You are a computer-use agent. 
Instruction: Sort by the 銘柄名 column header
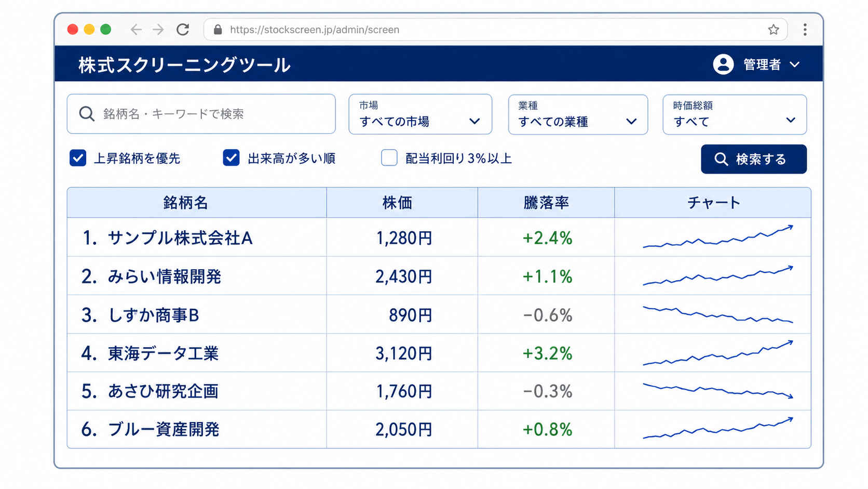tap(197, 203)
